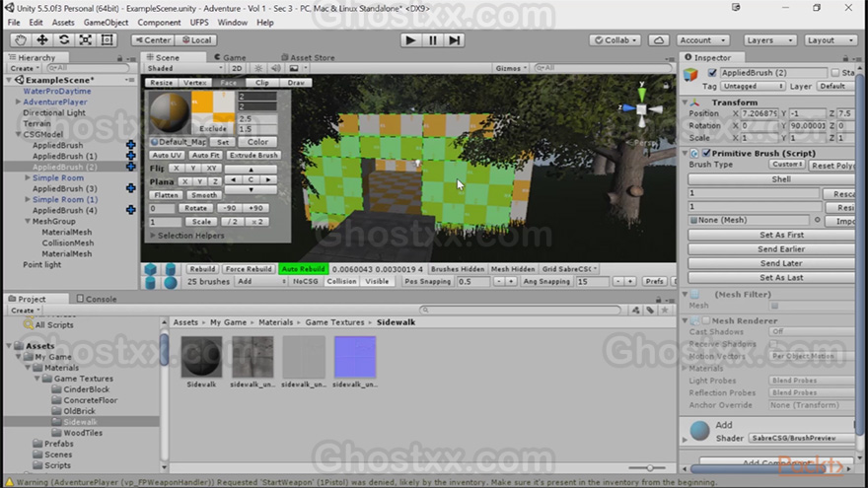This screenshot has height=488, width=868.
Task: Toggle scene audio speaker icon
Action: tap(276, 68)
